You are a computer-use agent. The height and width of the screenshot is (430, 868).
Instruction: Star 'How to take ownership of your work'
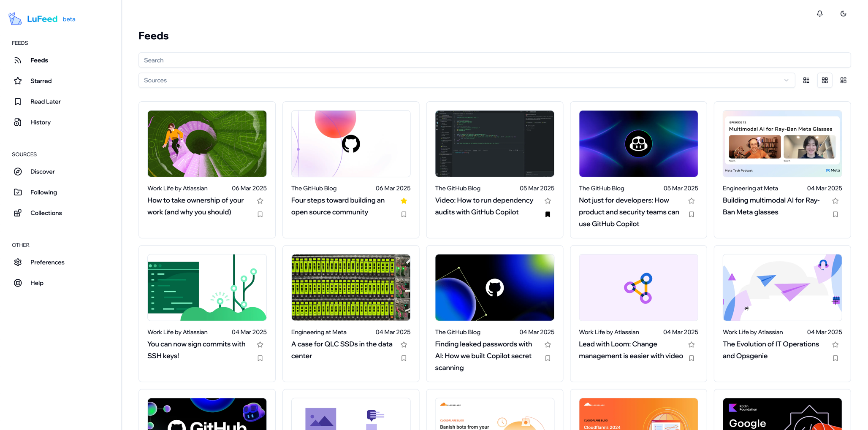(260, 201)
